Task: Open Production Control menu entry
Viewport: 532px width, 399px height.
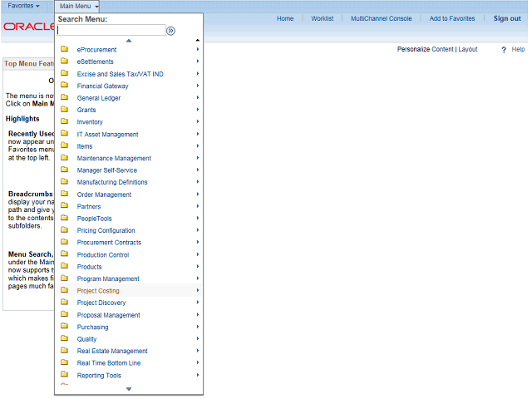Action: point(103,255)
